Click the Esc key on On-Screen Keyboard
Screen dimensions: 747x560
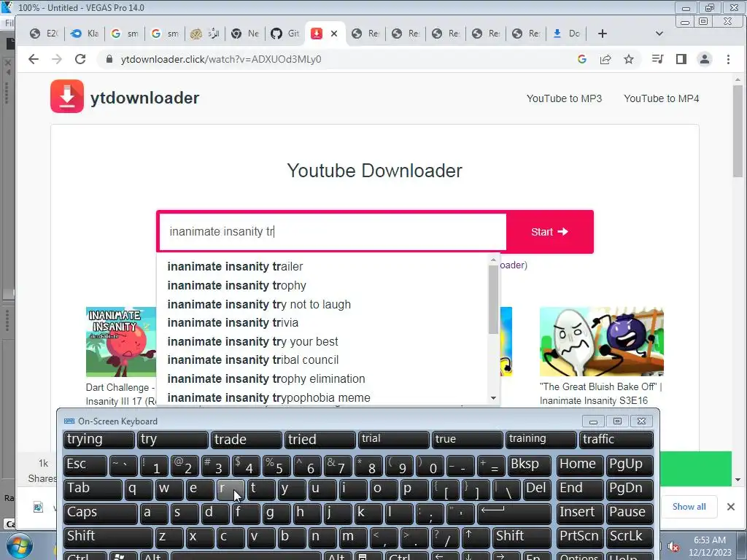(x=85, y=465)
